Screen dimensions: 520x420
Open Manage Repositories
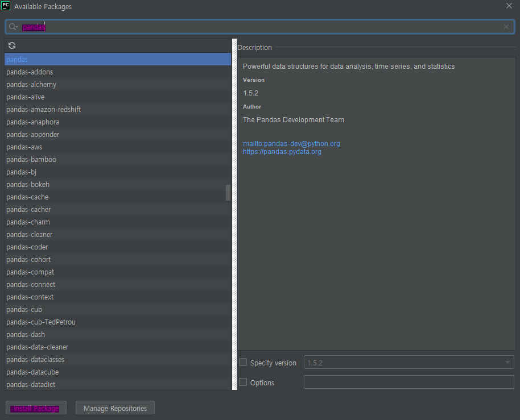pos(115,407)
